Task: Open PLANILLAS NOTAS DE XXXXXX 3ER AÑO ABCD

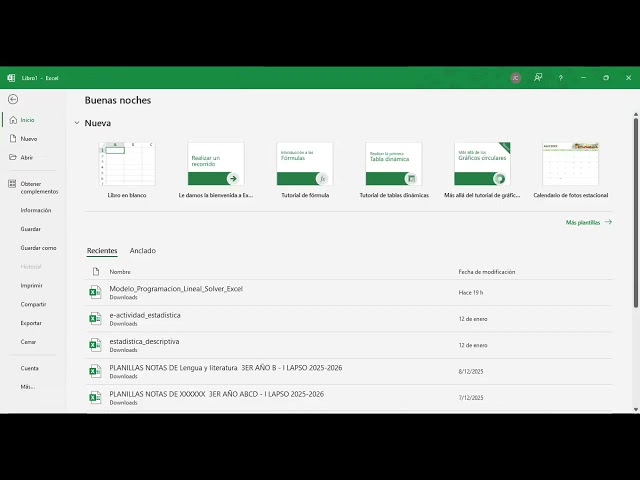Action: (x=216, y=394)
